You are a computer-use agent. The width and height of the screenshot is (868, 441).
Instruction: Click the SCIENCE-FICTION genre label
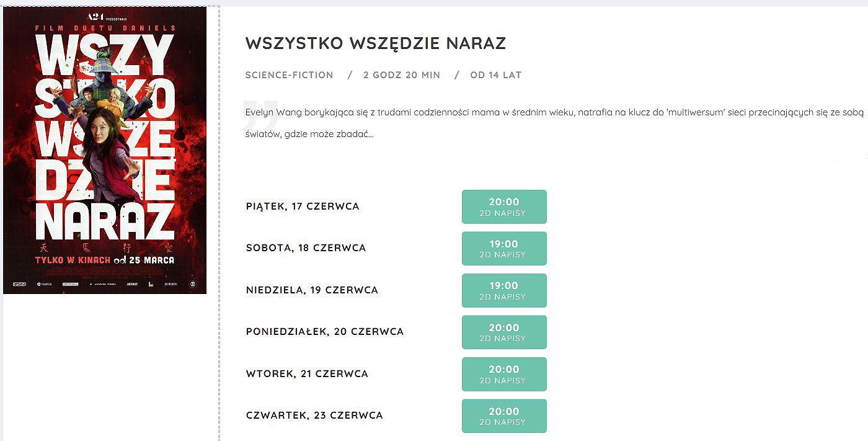pyautogui.click(x=290, y=75)
